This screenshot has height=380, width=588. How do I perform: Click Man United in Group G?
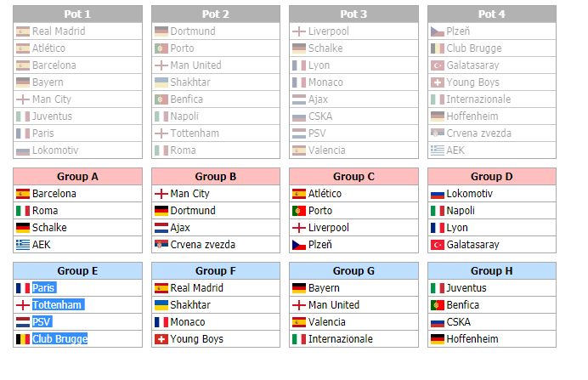tap(334, 304)
